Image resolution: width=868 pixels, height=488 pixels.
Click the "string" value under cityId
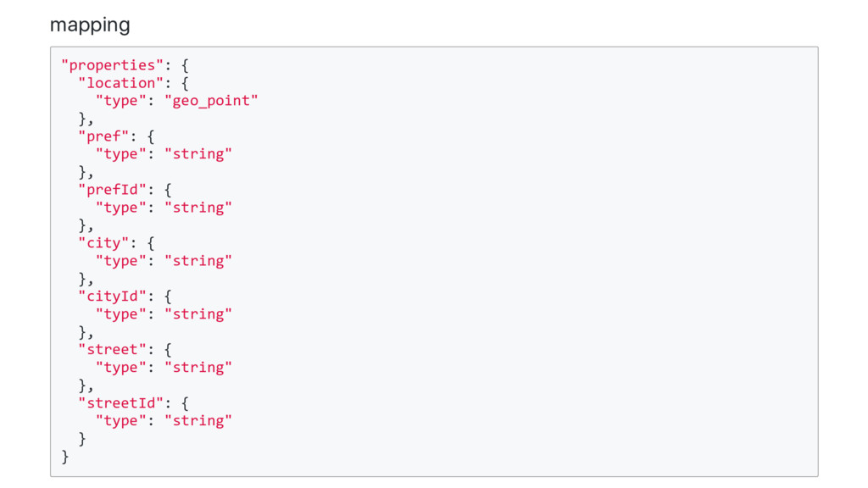(198, 314)
